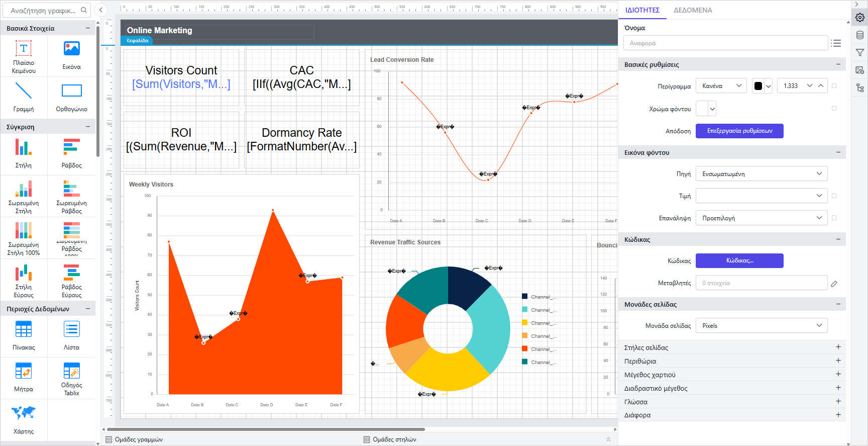Viewport: 868px width, 446px height.
Task: Pick the Ράβδος Εύρους range bar chart
Action: 72,280
